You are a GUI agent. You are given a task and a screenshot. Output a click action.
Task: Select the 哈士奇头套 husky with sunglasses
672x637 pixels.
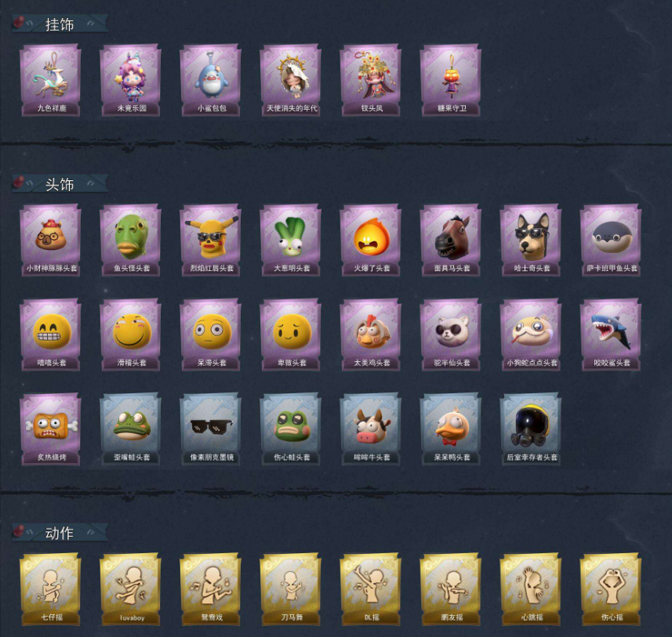click(531, 240)
